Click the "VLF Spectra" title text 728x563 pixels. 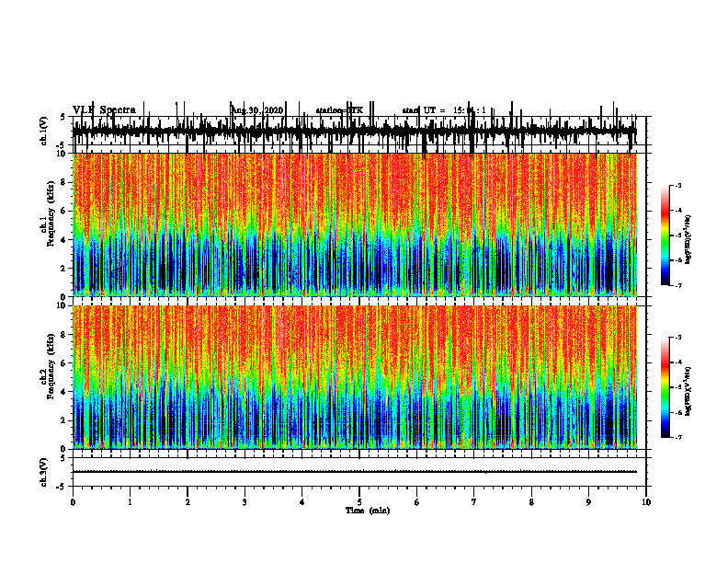tap(105, 110)
